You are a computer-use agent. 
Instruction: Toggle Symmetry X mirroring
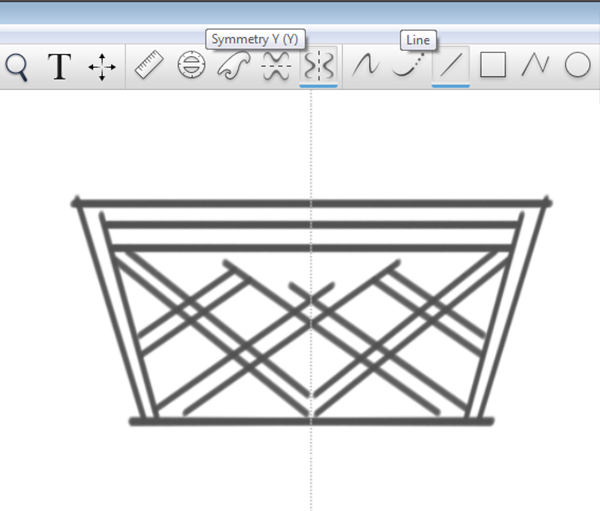276,66
